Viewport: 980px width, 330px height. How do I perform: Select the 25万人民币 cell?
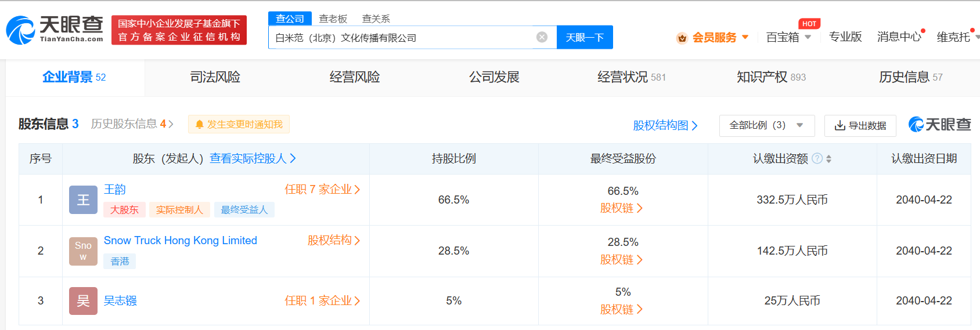792,300
